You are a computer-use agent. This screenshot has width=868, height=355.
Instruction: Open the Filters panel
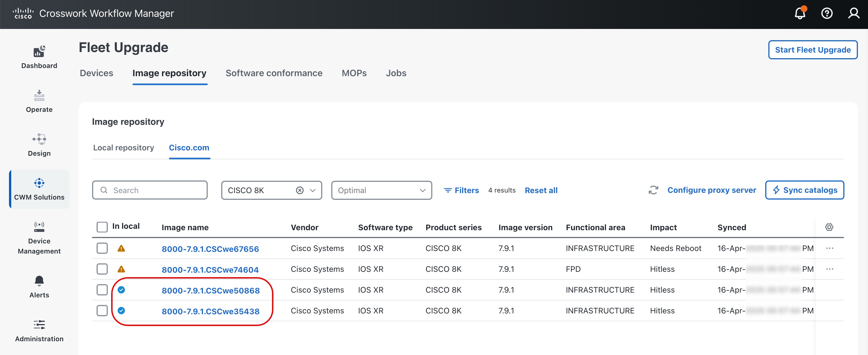point(461,190)
